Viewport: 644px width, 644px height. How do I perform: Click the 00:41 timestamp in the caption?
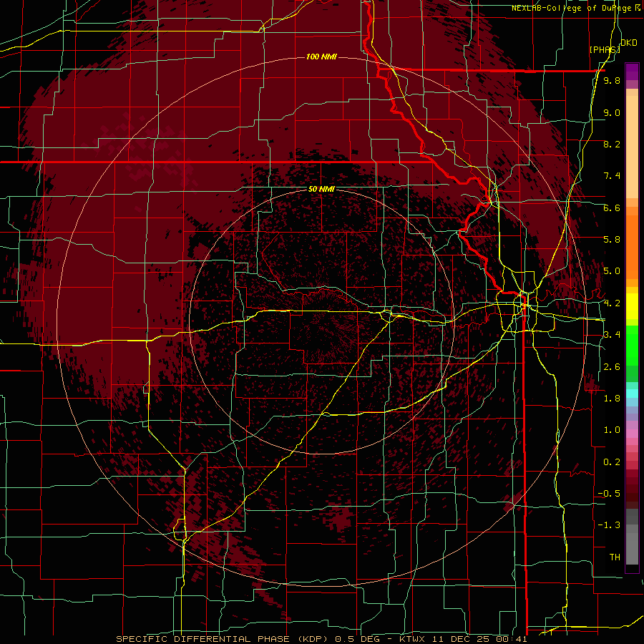511,639
